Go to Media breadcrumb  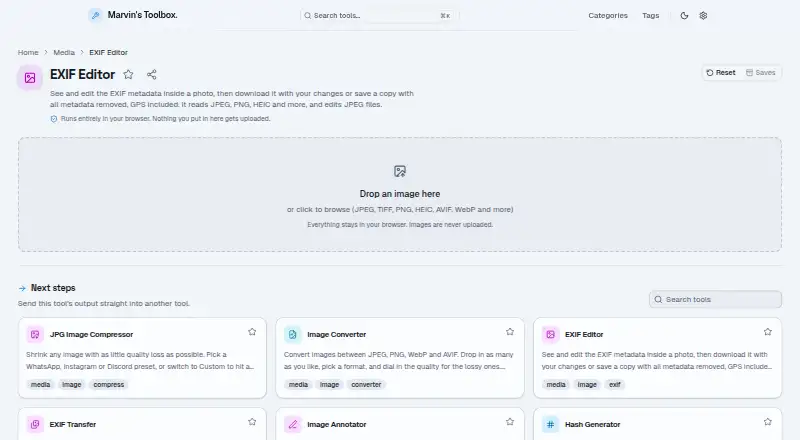click(x=64, y=53)
